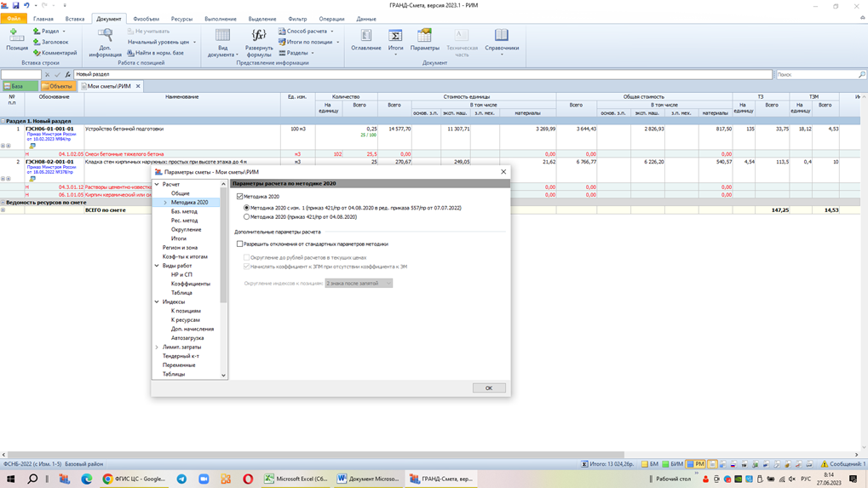Click the settings tree vertical scrollbar
This screenshot has height=488, width=868.
tap(224, 245)
